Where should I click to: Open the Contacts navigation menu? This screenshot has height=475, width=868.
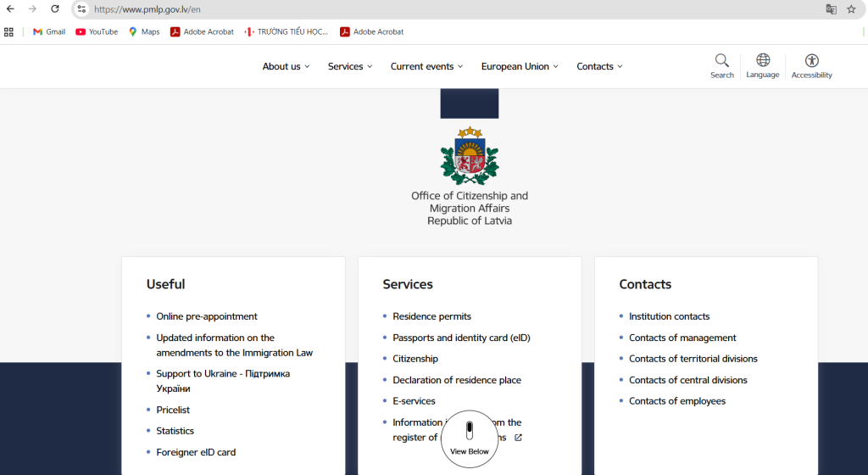coord(599,66)
